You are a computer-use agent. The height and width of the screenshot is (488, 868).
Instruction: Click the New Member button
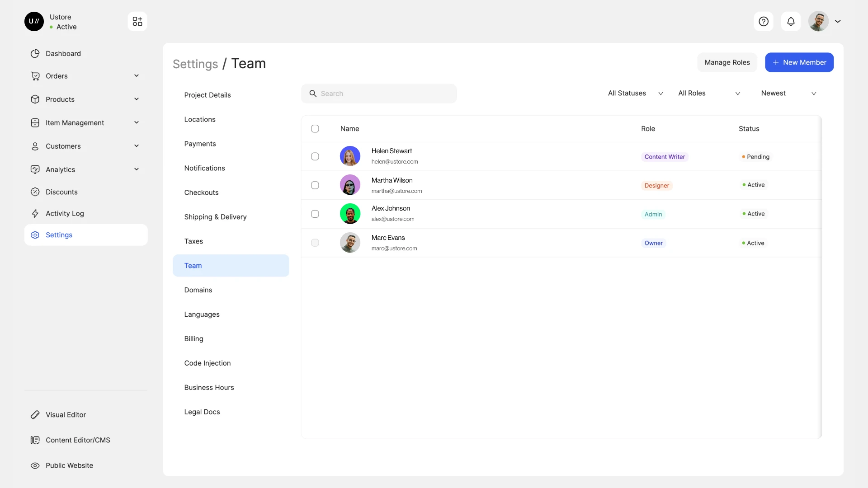click(799, 62)
